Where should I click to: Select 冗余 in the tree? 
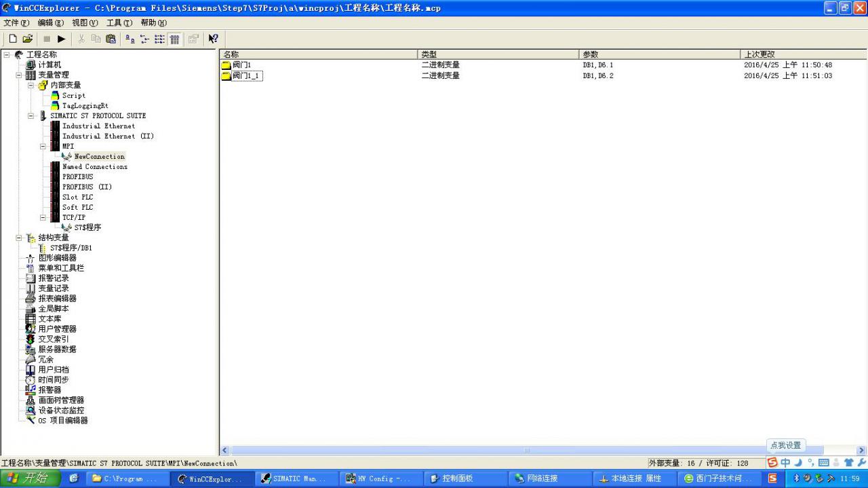(45, 360)
